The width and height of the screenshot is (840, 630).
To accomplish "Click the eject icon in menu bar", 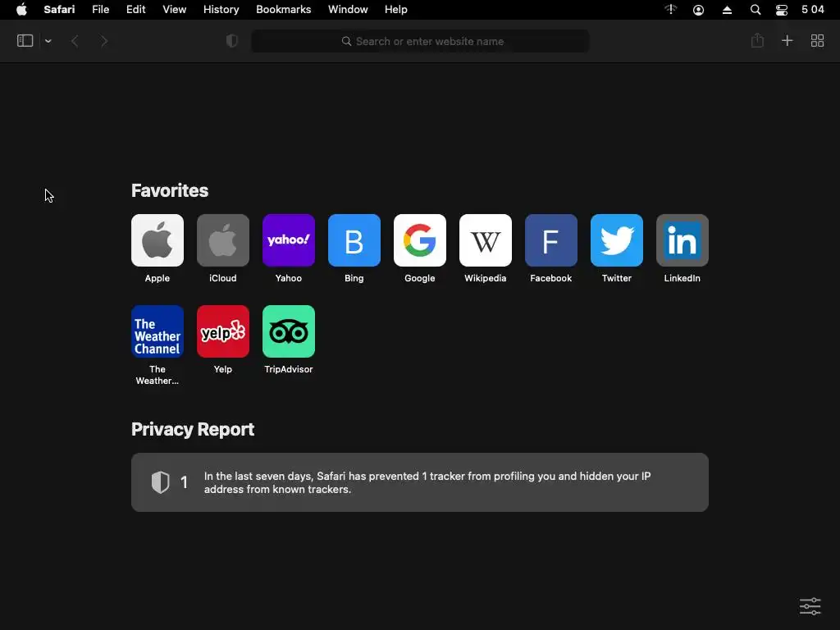I will coord(727,10).
